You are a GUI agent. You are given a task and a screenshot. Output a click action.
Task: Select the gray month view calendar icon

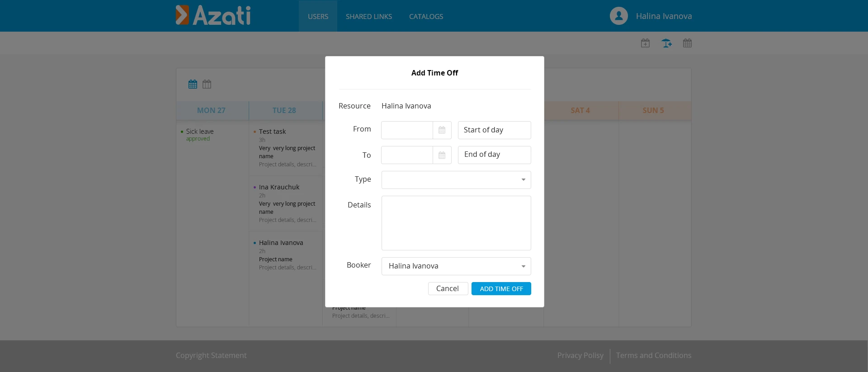click(207, 84)
